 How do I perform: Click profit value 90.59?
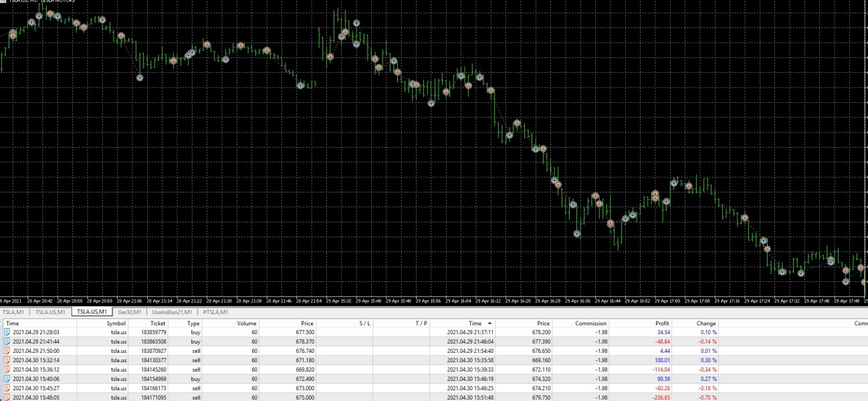(663, 378)
